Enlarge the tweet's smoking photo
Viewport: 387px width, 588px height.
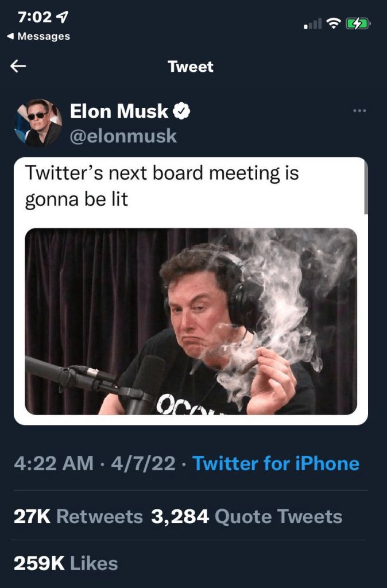191,321
